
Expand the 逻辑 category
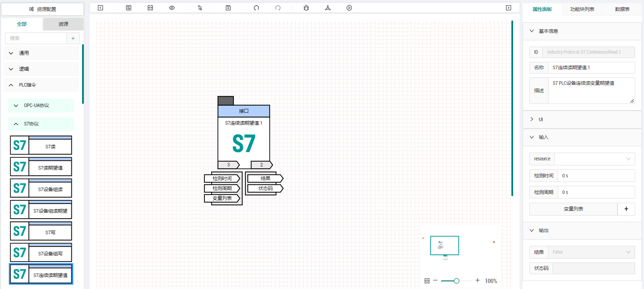click(x=41, y=69)
